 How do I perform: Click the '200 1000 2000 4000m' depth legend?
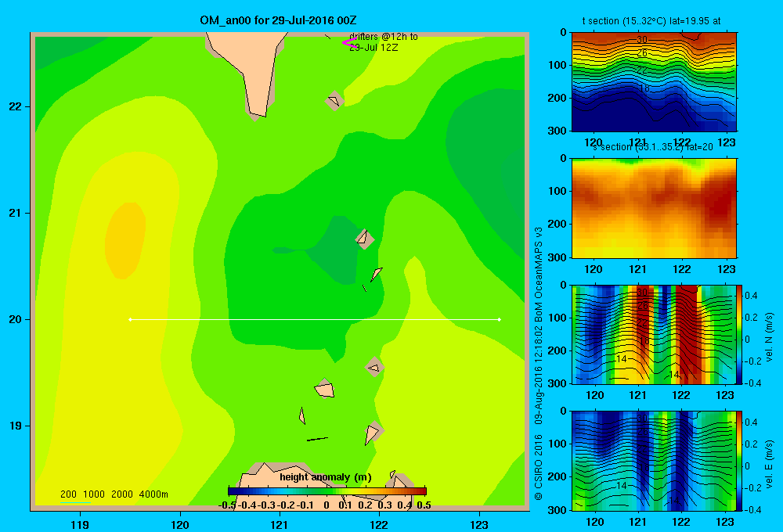click(x=114, y=494)
